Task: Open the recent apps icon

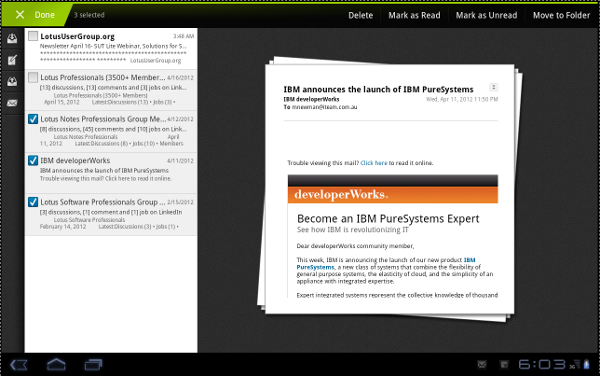Action: (x=93, y=365)
